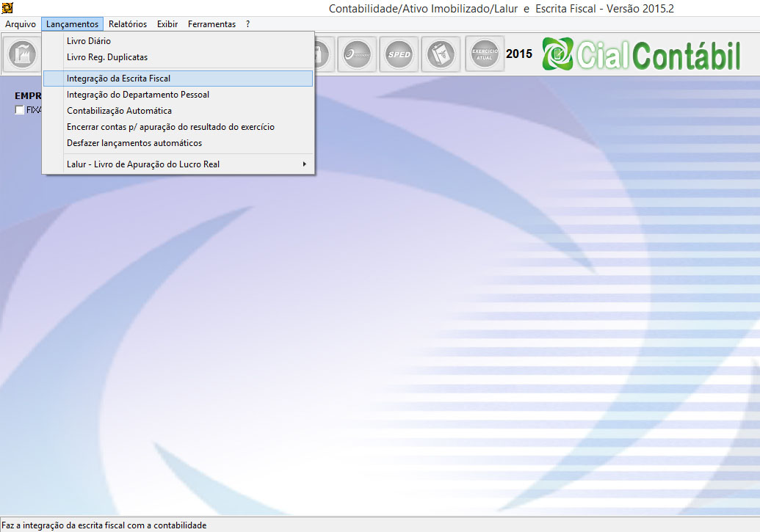Screen dimensions: 760x532
Task: Click the document icon right of SPED
Action: [x=441, y=54]
